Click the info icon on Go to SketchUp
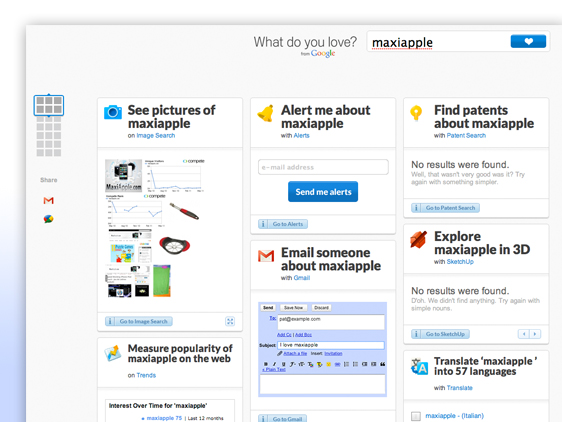 tap(416, 334)
